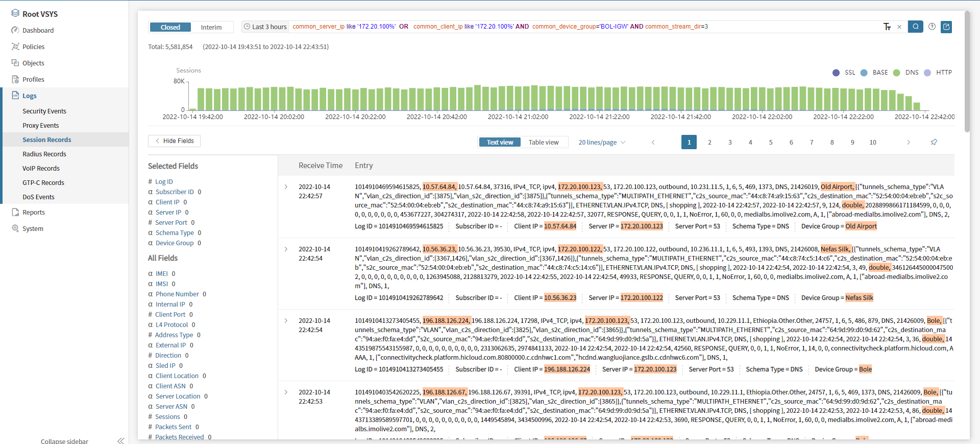Switch to Interim sessions toggle
This screenshot has height=444, width=980.
211,27
